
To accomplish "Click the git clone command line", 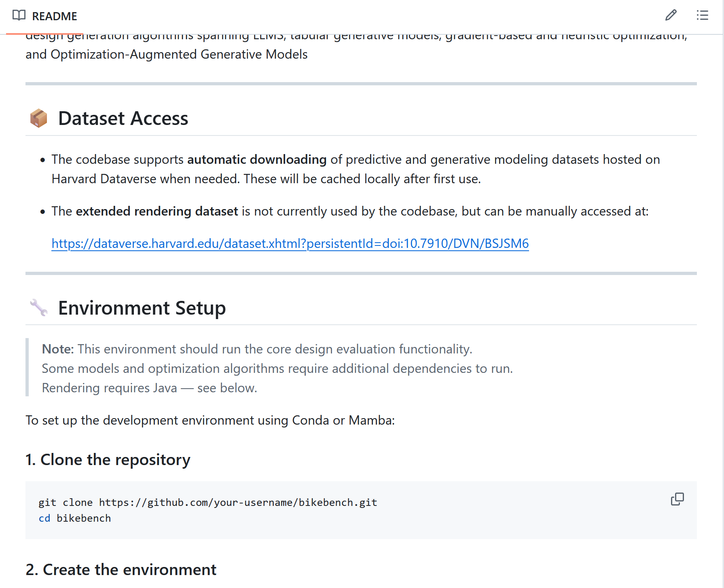I will (207, 502).
